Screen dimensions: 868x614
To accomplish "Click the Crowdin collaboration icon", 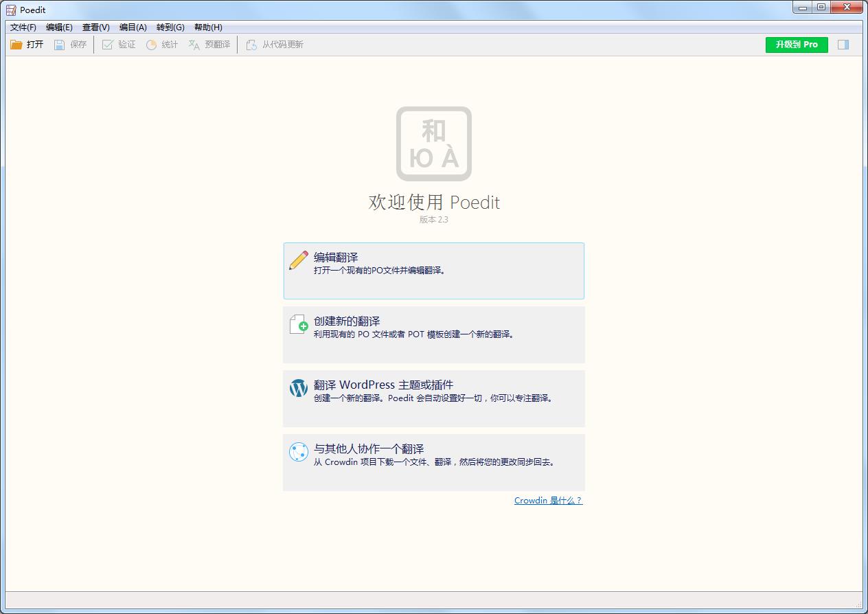I will pos(299,452).
